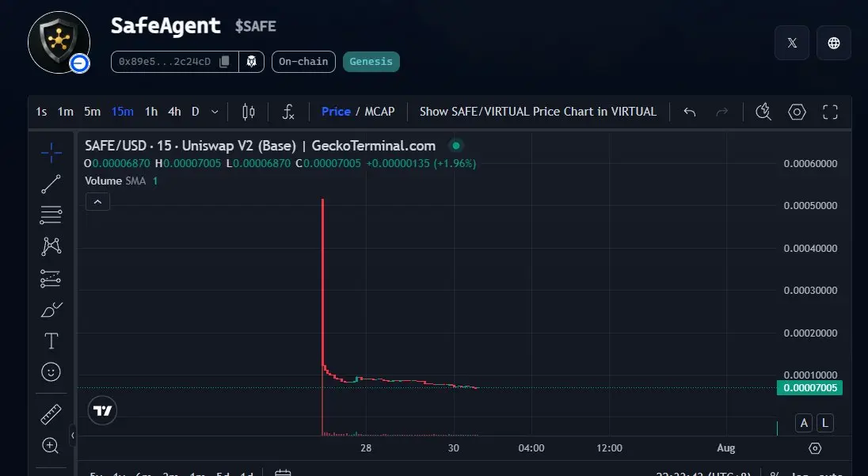This screenshot has height=476, width=868.
Task: Select the D daily timeframe
Action: [196, 112]
